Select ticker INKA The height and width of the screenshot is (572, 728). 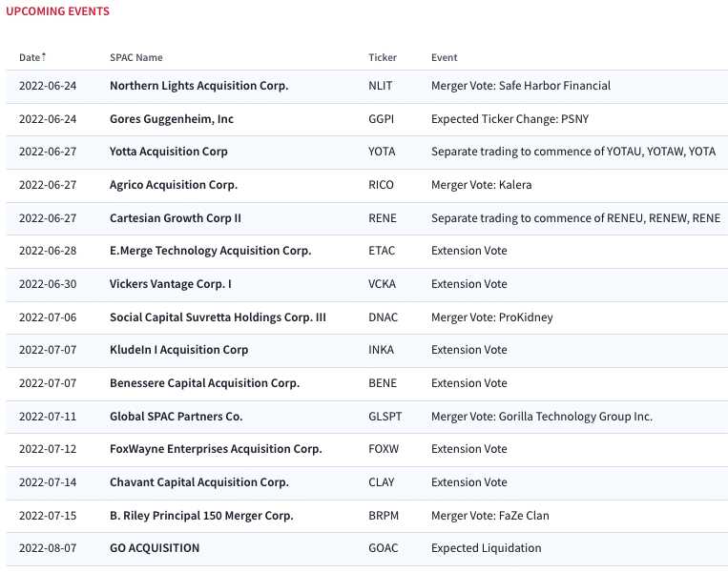382,350
